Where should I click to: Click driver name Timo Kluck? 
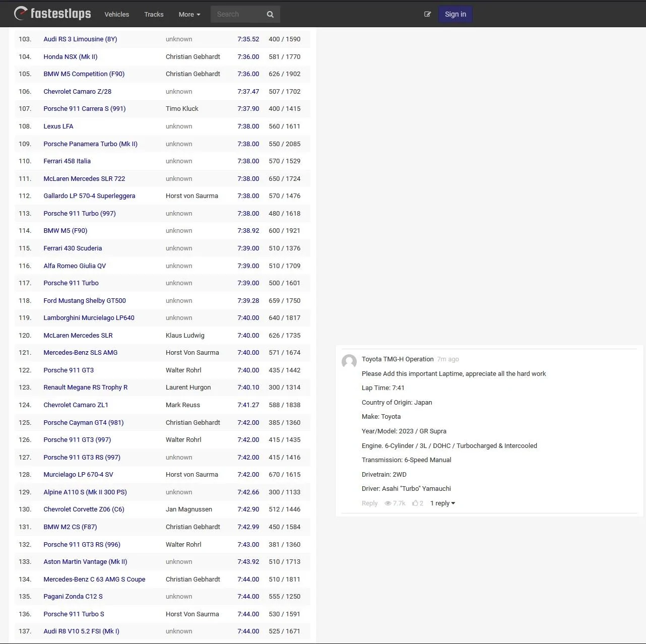click(182, 109)
